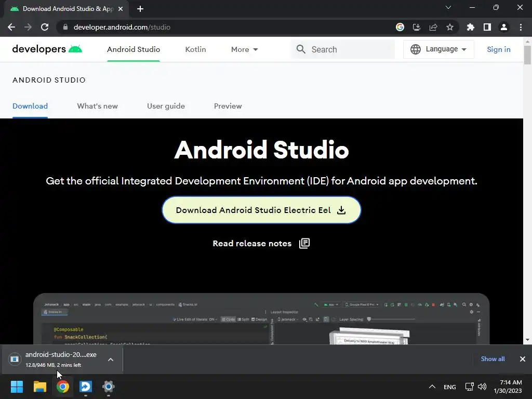This screenshot has height=399, width=532.
Task: Click the browser forward arrow
Action: click(28, 27)
